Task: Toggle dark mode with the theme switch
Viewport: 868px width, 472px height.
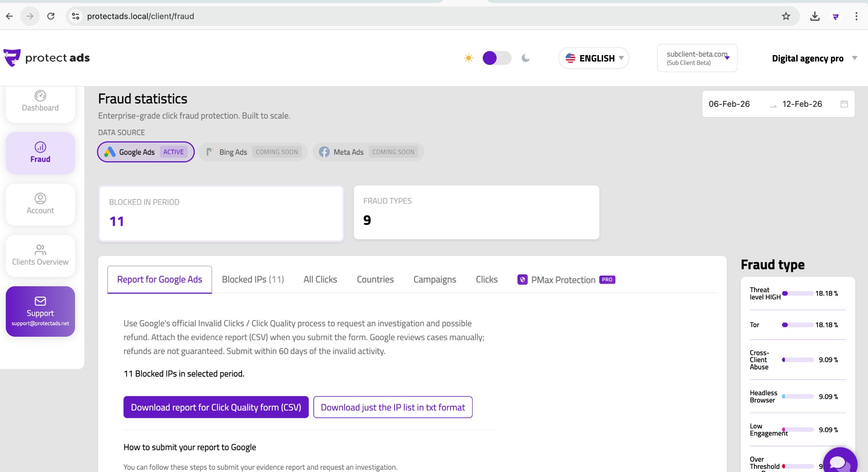Action: [497, 58]
